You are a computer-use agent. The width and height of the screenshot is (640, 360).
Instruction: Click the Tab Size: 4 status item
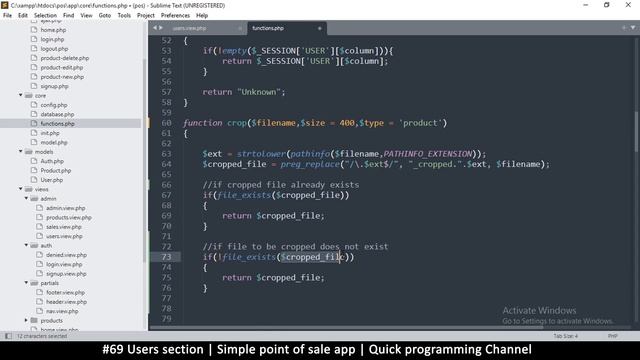pos(566,336)
